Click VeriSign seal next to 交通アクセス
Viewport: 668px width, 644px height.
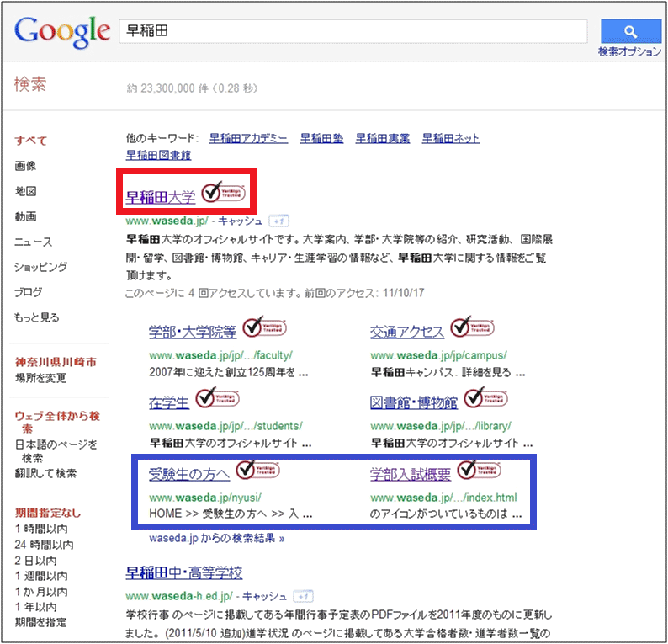tap(472, 328)
